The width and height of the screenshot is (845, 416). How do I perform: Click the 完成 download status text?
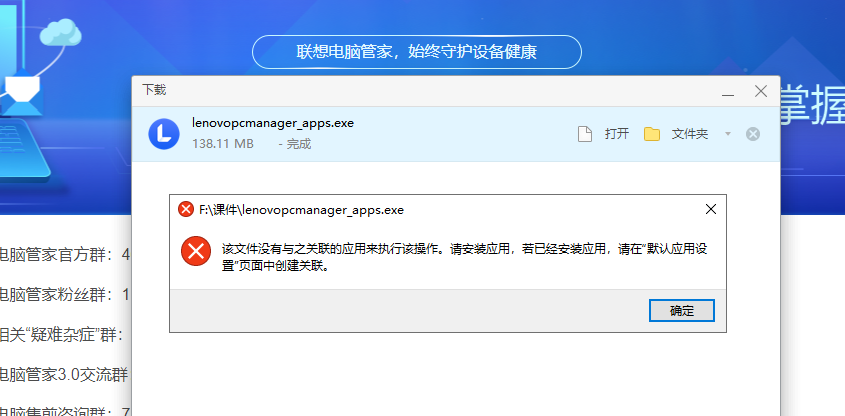coord(299,144)
